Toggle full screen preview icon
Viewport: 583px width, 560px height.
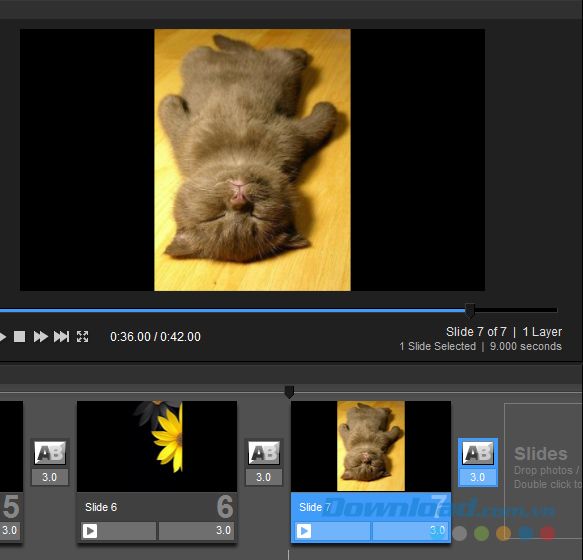click(83, 337)
